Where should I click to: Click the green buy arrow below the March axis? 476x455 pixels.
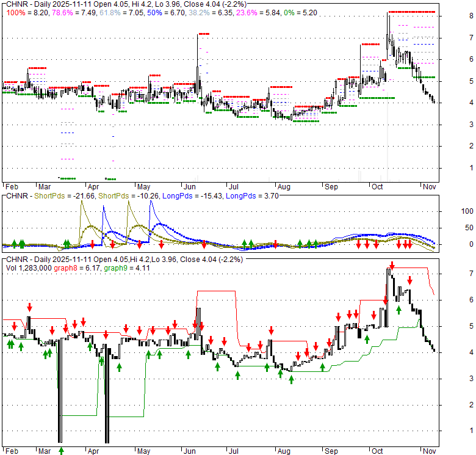pyautogui.click(x=61, y=451)
